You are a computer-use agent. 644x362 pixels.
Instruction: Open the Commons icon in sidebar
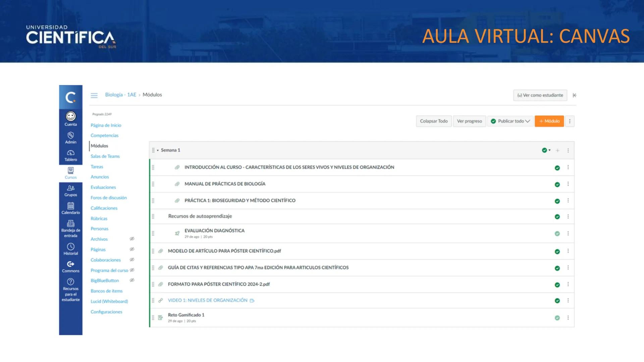pos(70,264)
